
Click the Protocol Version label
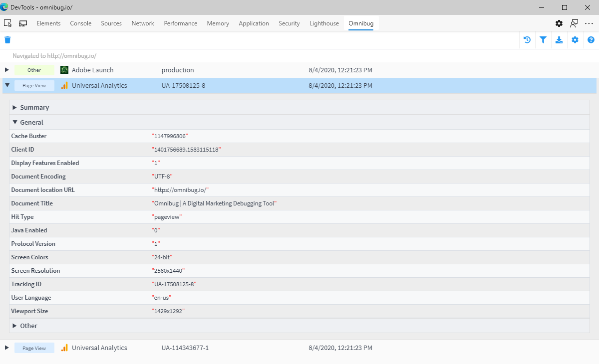tap(33, 244)
